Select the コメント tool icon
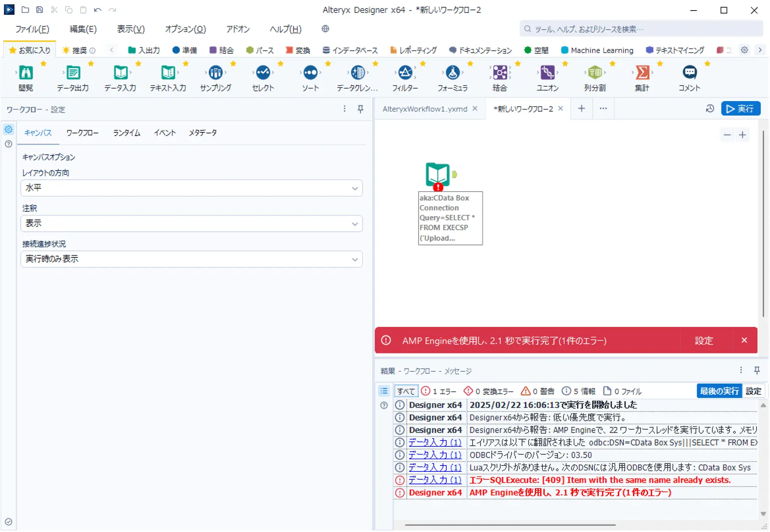Image resolution: width=770 pixels, height=532 pixels. pyautogui.click(x=690, y=73)
